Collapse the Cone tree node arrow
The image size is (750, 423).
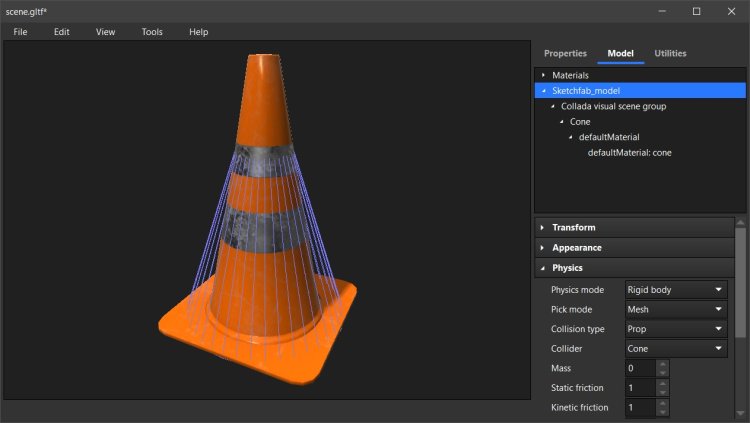(x=562, y=122)
